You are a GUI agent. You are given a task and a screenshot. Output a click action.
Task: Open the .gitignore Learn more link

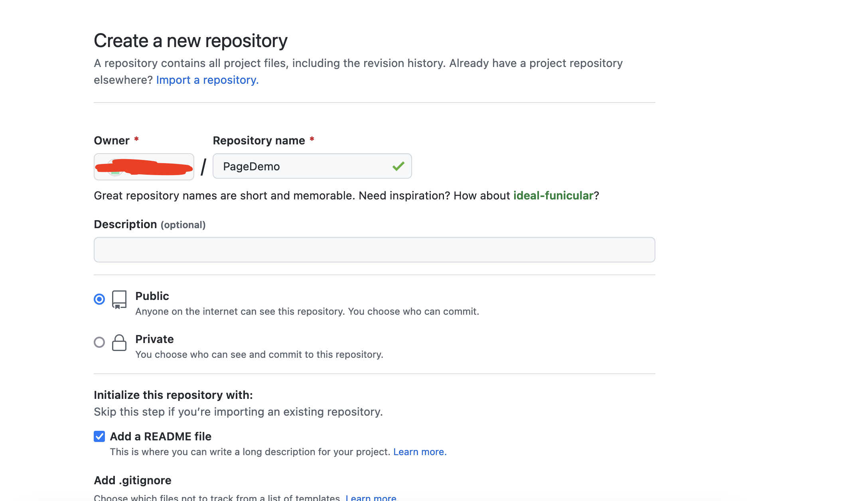[x=371, y=497]
